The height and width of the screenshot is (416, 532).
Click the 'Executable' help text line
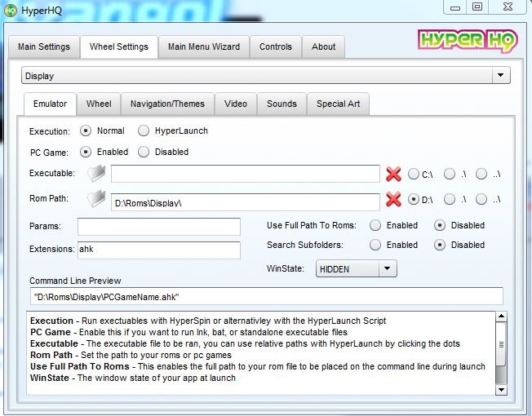245,343
